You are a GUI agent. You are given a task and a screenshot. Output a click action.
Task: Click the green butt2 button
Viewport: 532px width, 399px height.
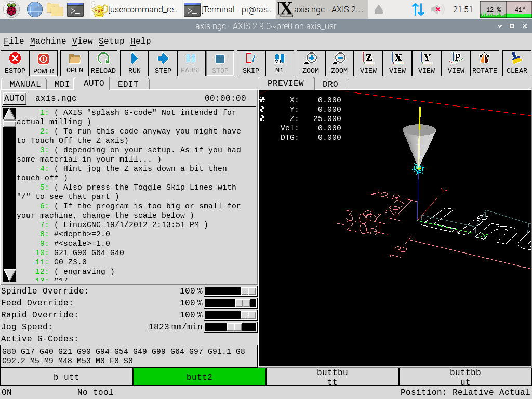[199, 377]
